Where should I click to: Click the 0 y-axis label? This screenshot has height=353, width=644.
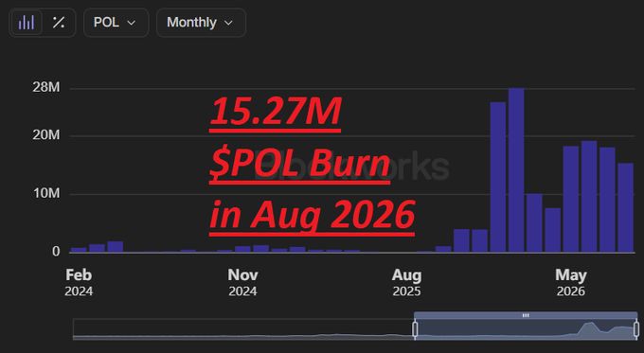pos(56,252)
